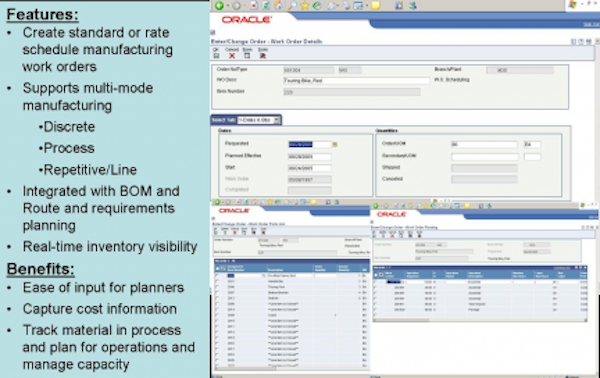The width and height of the screenshot is (600, 378).
Task: Expand the dropdown arrow next to Back button
Action: [x=227, y=6]
